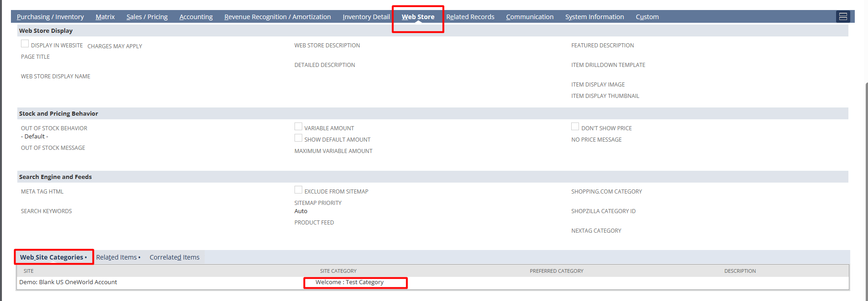
Task: Open Revenue Recognition / Amortization tab
Action: [x=277, y=17]
